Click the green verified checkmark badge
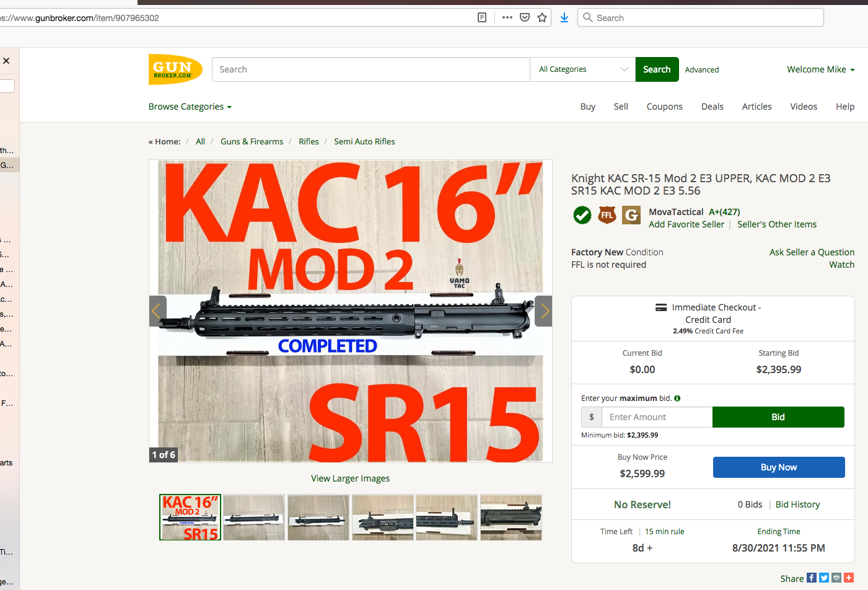 [x=582, y=215]
